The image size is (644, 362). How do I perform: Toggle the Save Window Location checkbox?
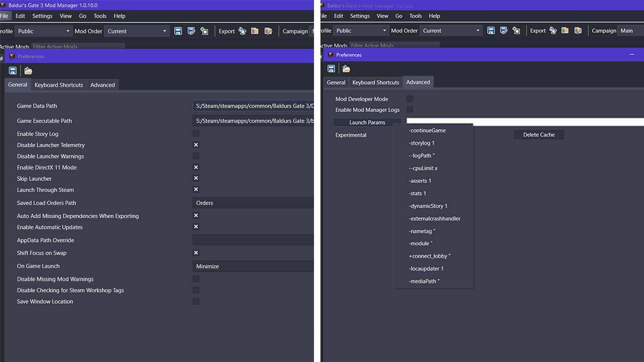tap(196, 301)
